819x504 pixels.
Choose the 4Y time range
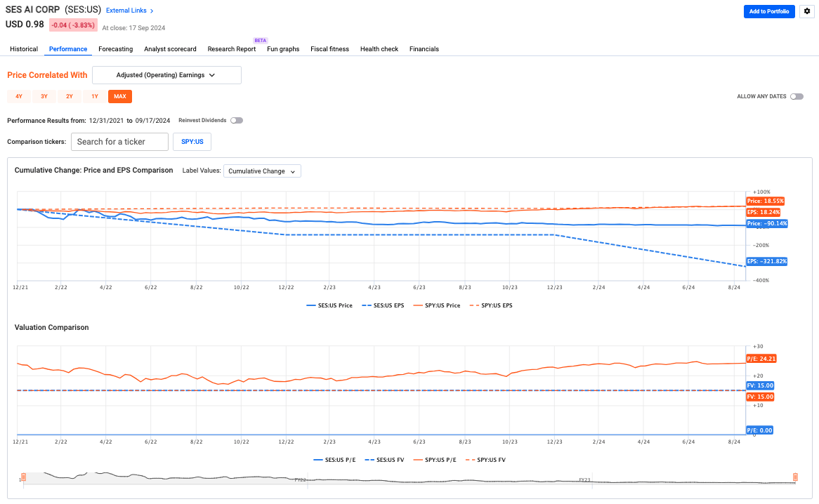pos(19,97)
